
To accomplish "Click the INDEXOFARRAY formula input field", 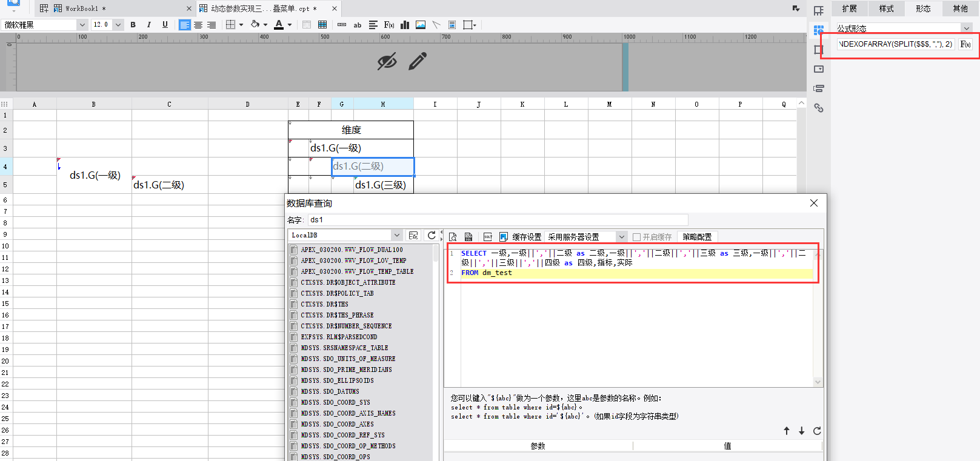I will point(896,44).
